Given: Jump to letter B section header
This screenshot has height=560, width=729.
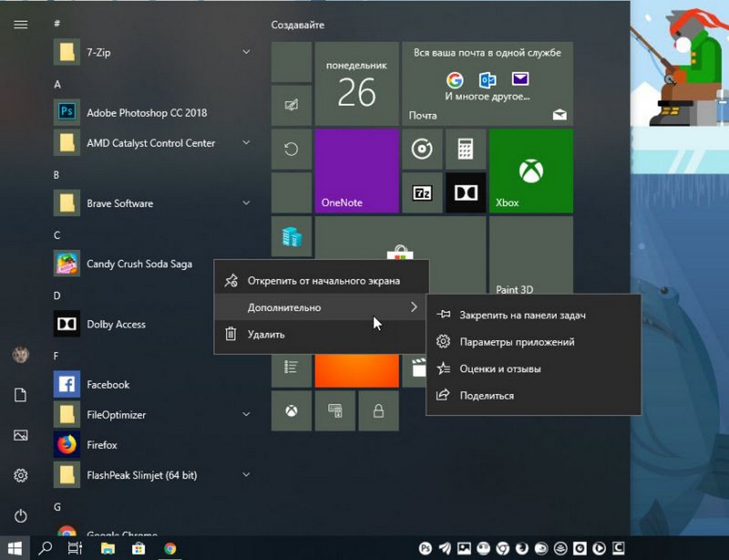Looking at the screenshot, I should pos(56,175).
